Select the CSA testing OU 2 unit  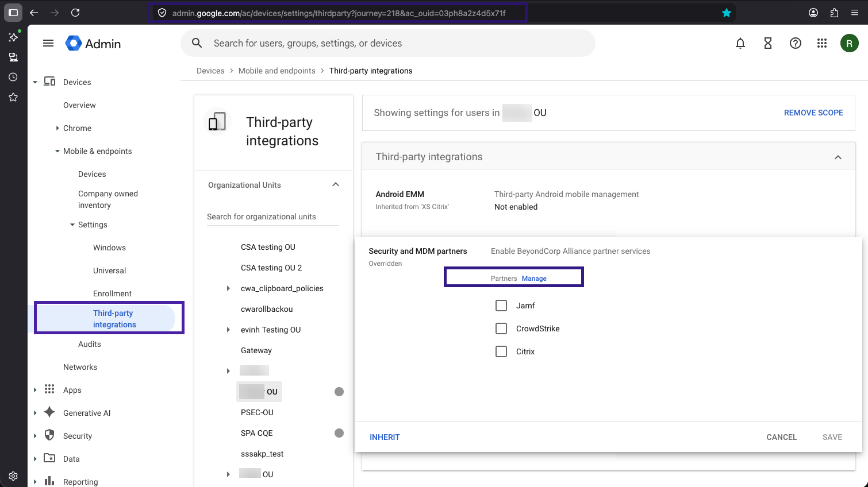[271, 268]
